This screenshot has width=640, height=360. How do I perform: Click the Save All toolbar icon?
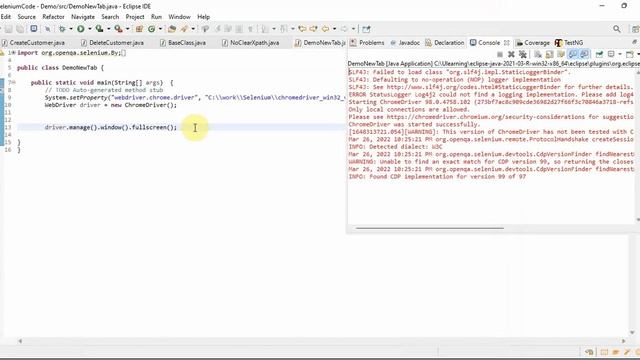tap(20, 29)
